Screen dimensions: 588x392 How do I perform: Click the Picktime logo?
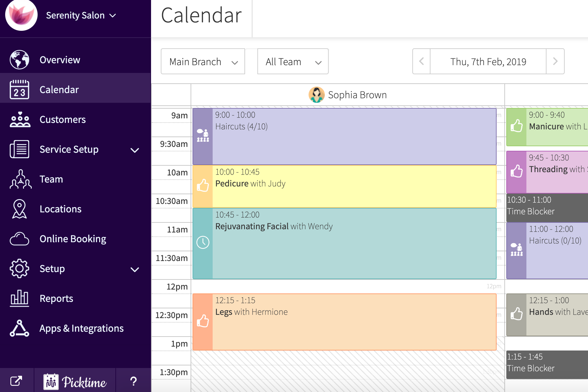click(x=75, y=382)
